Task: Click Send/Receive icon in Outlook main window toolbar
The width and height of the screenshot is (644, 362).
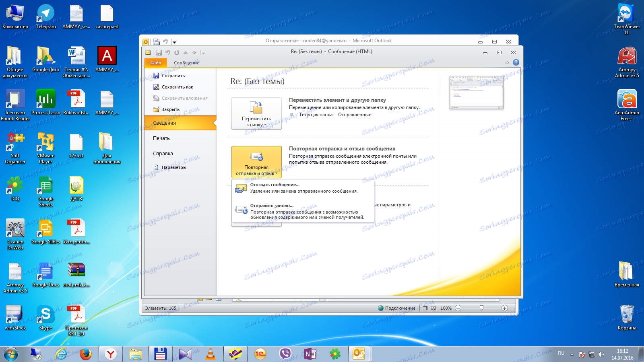Action: tap(156, 41)
